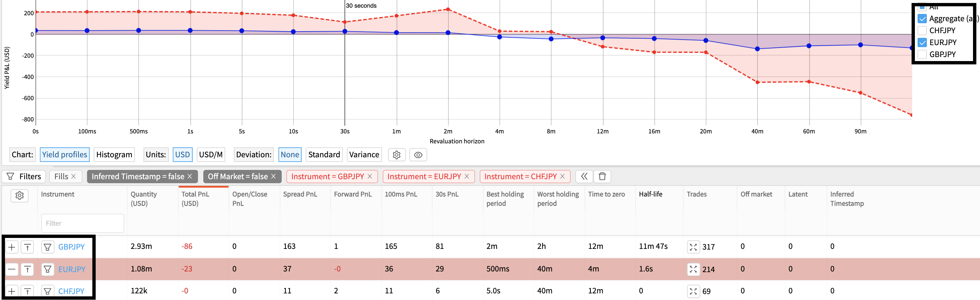Check the GBPJPY legend checkbox
Viewport: 980px width, 300px height.
coord(922,54)
